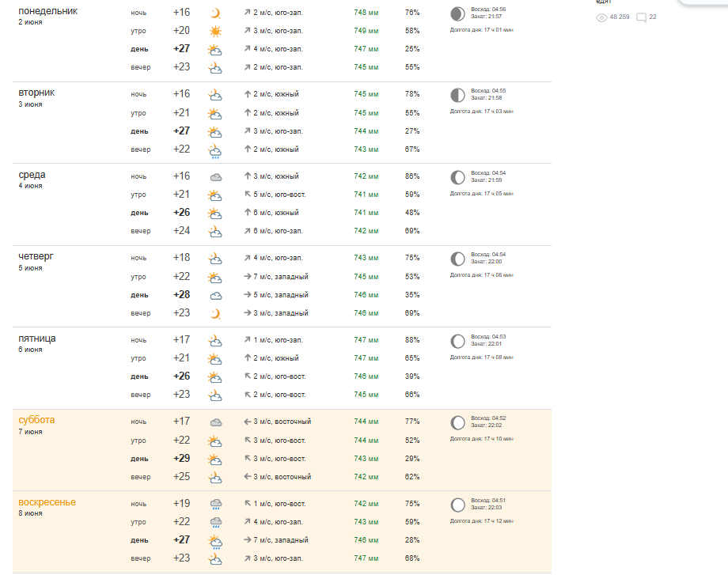
Task: Click the moon phase icon for Sunday 8 июня
Action: (x=458, y=505)
